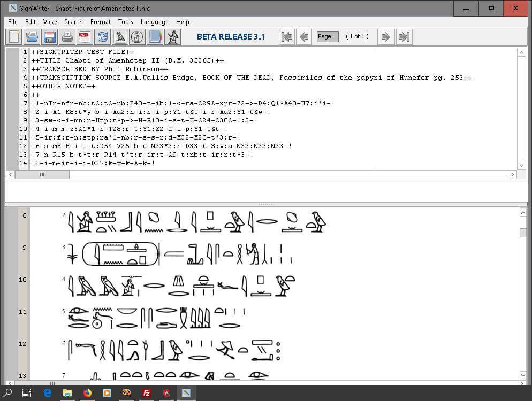Launch Edge from the taskbar

[48, 392]
